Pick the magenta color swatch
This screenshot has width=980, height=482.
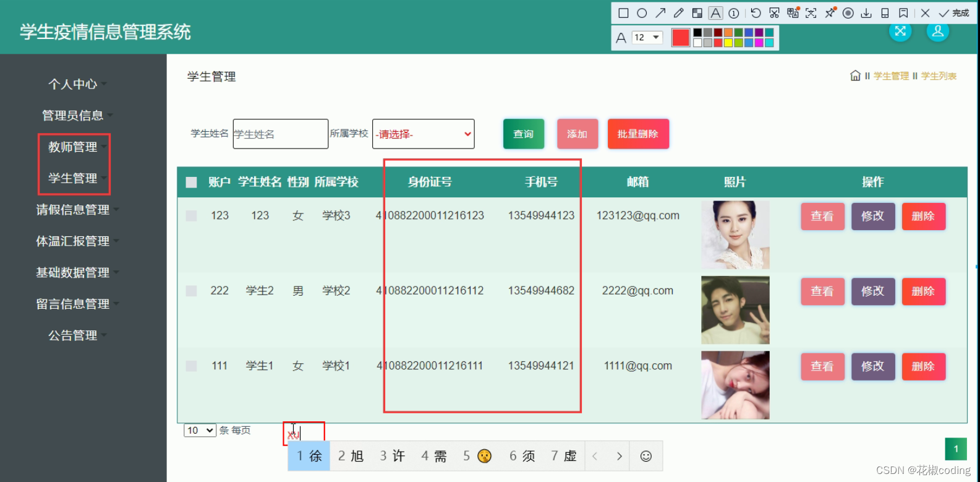pyautogui.click(x=759, y=43)
